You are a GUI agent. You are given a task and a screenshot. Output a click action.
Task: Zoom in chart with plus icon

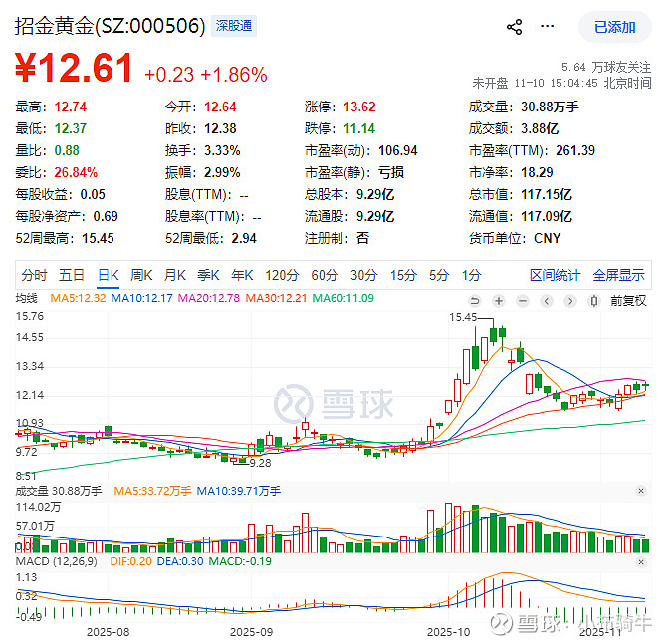[x=499, y=301]
